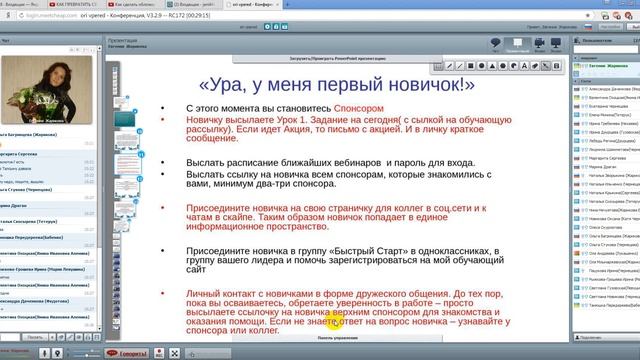
Task: Select the Russian flag language icon
Action: pos(588,27)
